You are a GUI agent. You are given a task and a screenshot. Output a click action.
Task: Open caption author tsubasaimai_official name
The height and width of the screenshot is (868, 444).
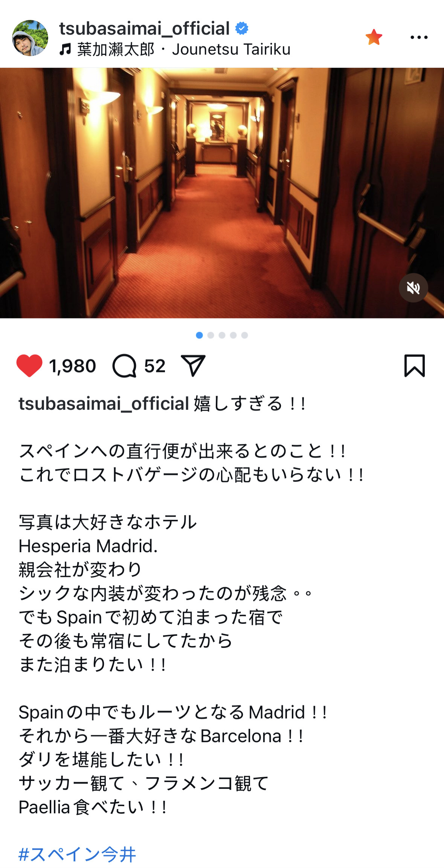[x=104, y=403]
